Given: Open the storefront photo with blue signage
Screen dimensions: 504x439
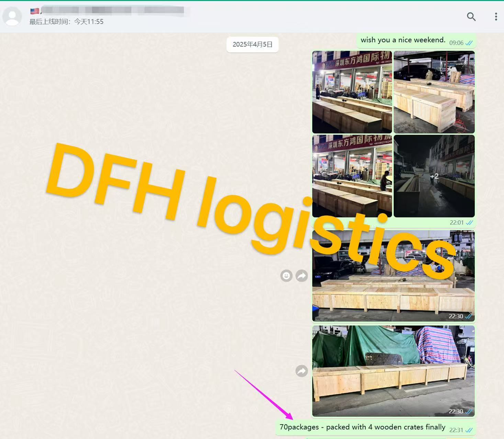Looking at the screenshot, I should pyautogui.click(x=351, y=91).
